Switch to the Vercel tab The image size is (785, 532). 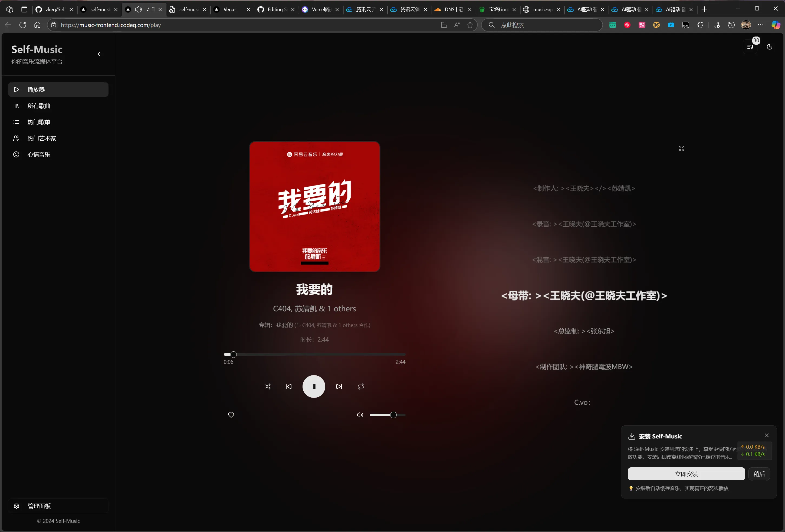[233, 9]
